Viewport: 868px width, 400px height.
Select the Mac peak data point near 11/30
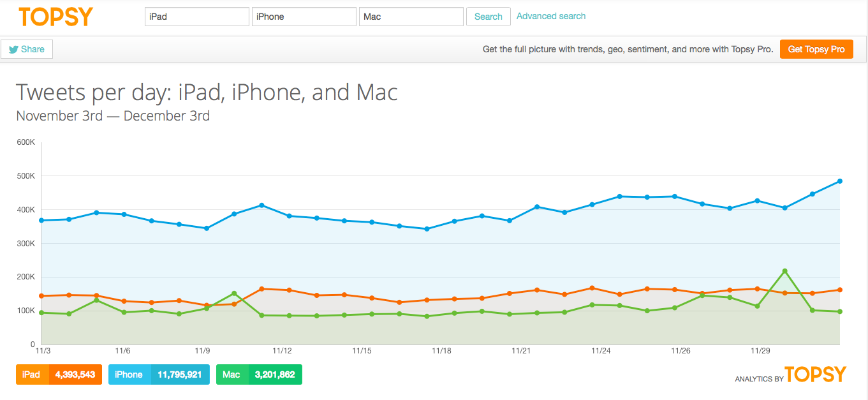point(784,271)
